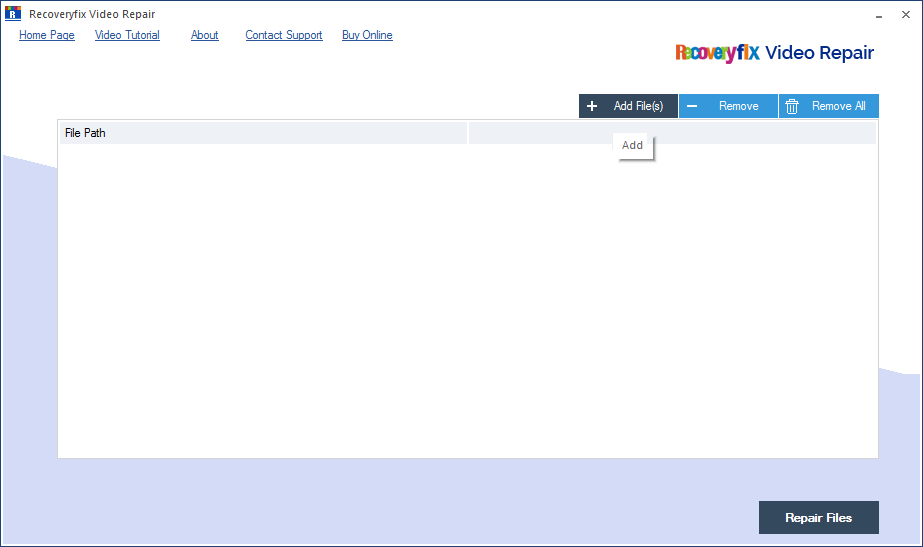Screen dimensions: 923x547
Task: Click the Remove All button
Action: click(829, 106)
